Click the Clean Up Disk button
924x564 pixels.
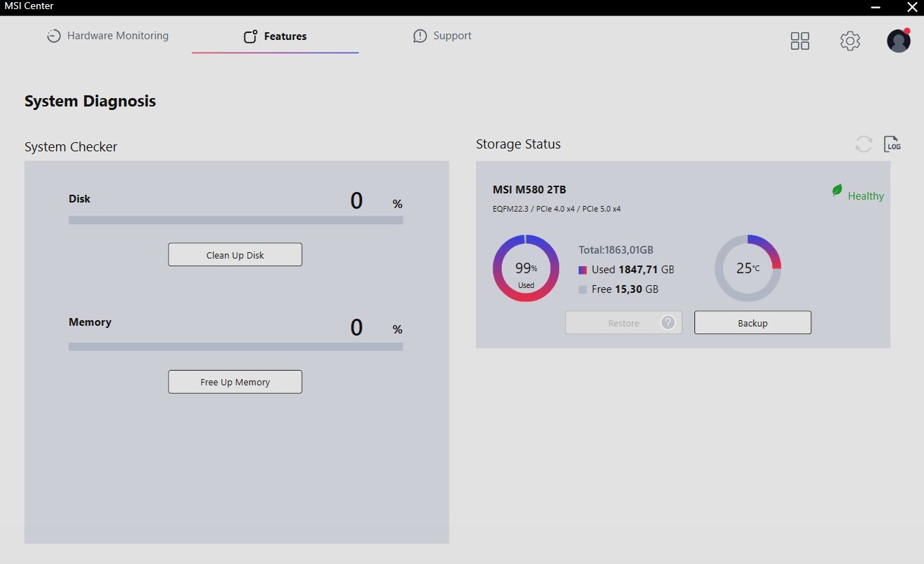tap(235, 254)
